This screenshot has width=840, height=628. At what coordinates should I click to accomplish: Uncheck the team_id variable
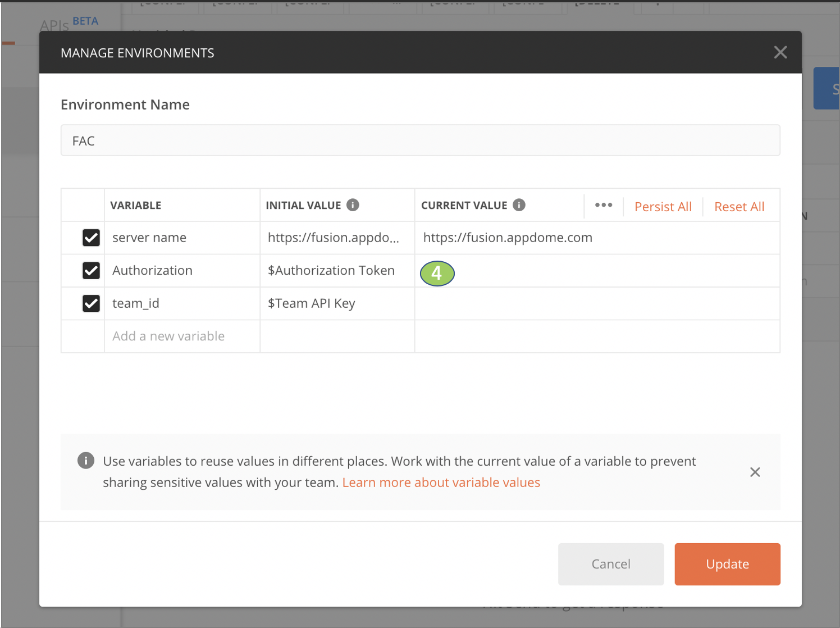point(91,303)
